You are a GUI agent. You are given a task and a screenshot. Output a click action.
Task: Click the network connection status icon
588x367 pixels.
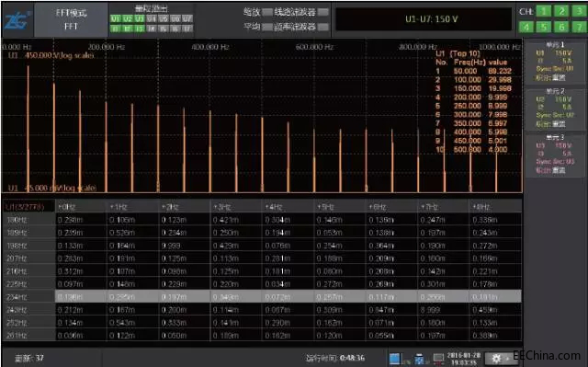[438, 359]
